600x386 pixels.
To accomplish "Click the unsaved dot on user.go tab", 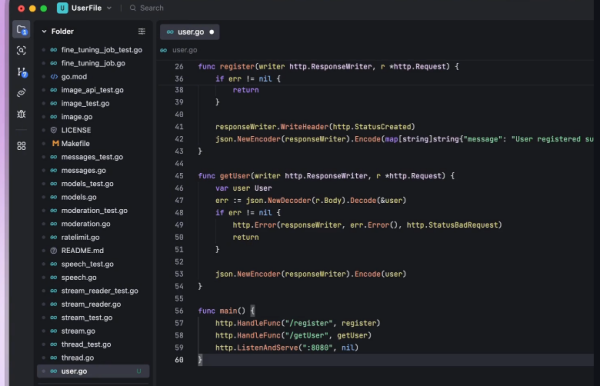I will [212, 32].
